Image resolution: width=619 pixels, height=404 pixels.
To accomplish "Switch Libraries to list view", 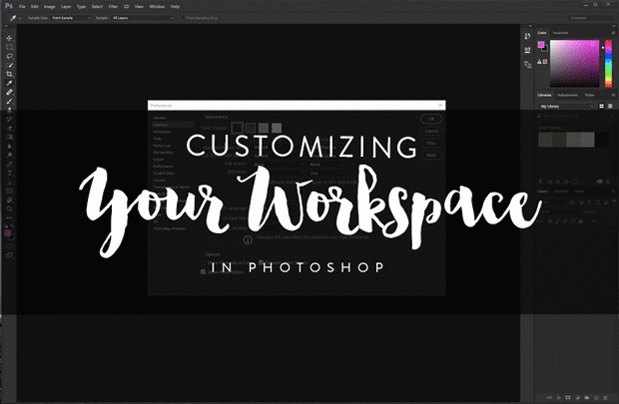I will [x=610, y=106].
